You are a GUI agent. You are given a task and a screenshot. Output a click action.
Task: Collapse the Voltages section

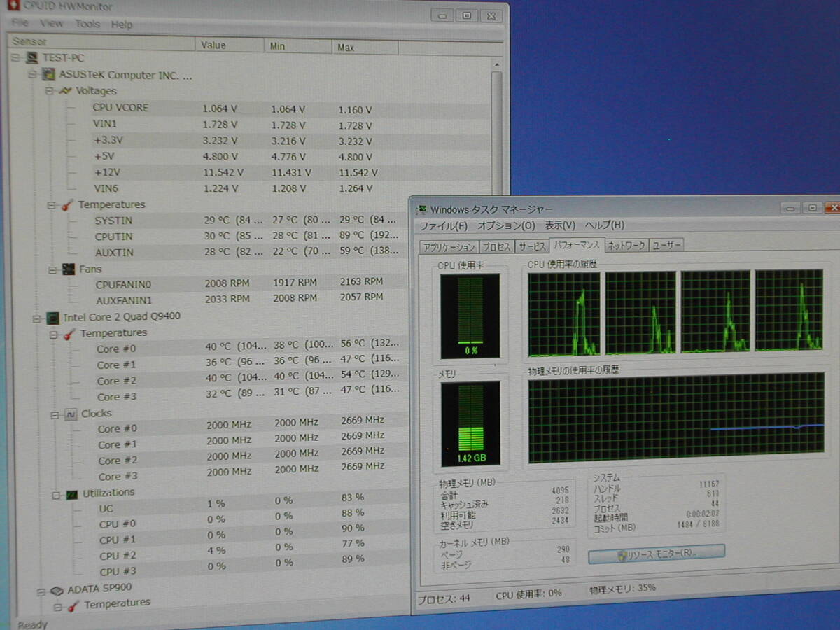49,91
